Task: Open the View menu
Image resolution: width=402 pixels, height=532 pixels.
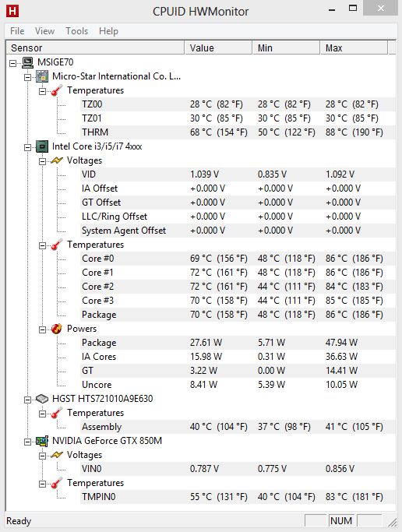Action: (44, 31)
